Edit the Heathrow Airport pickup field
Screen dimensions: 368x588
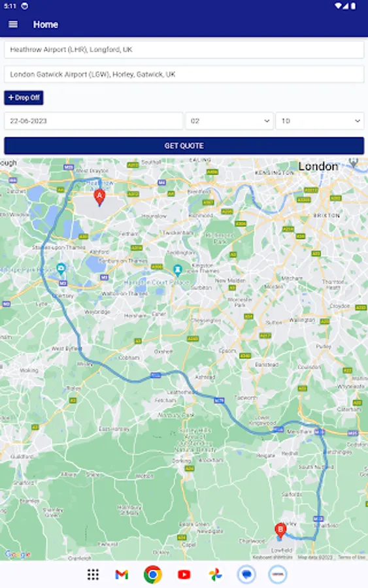pos(184,50)
